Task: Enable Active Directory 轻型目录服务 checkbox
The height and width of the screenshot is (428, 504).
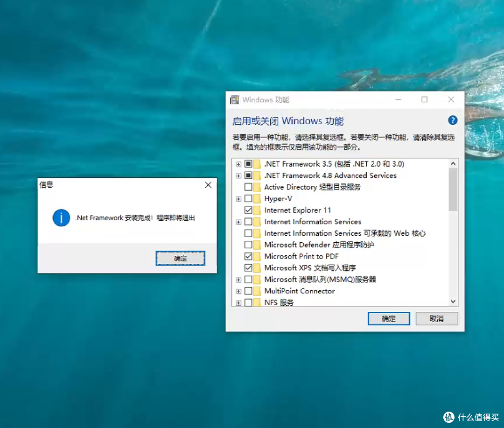Action: [x=248, y=187]
